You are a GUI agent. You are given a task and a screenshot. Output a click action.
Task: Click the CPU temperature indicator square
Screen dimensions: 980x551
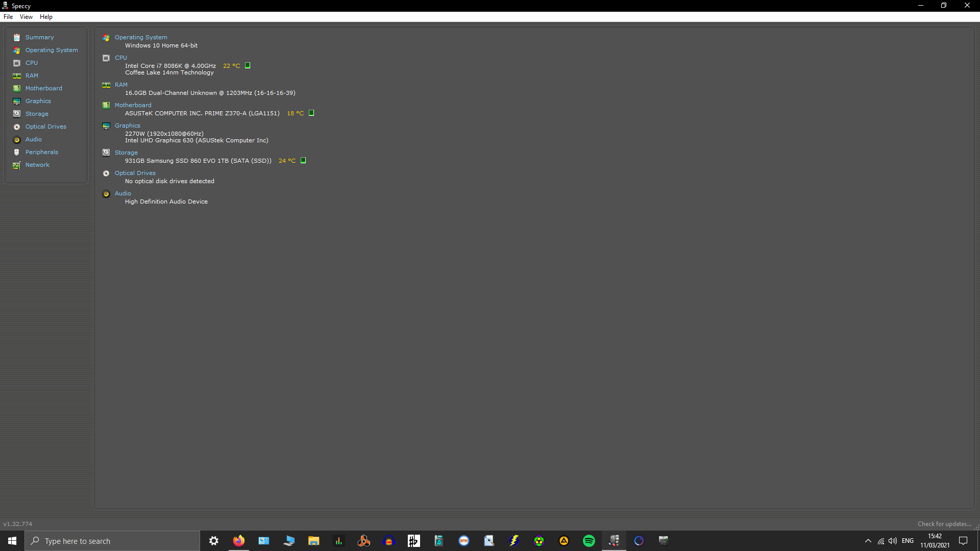point(248,65)
